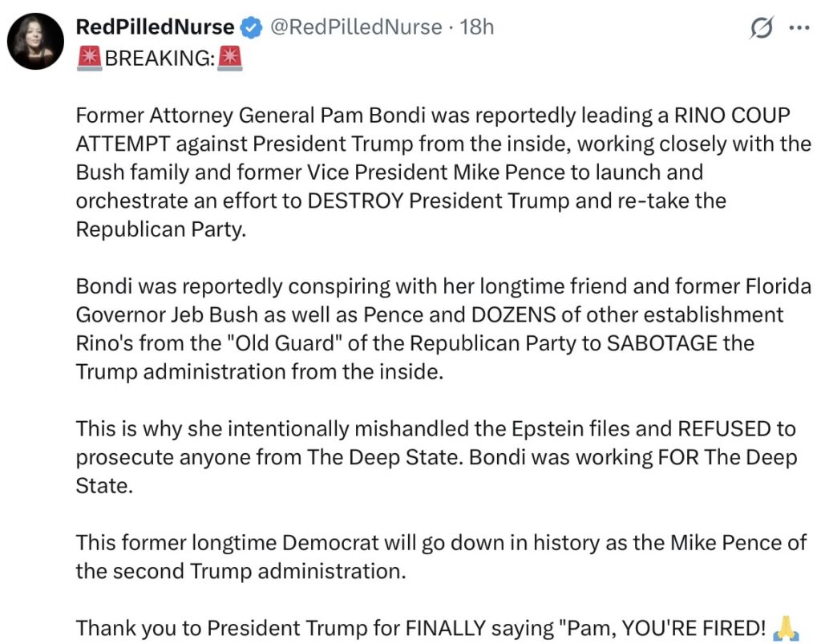Click the capitalized word DESTROY
Image resolution: width=821 pixels, height=644 pixels.
pos(355,200)
